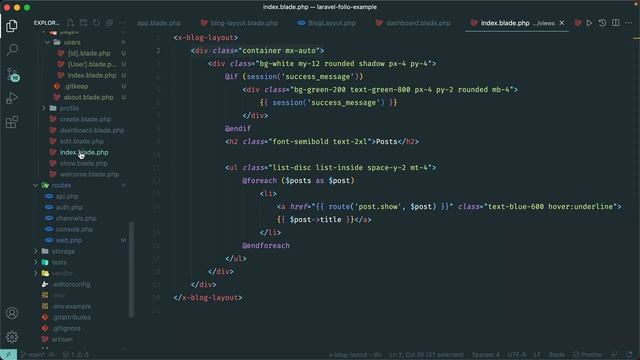Click the errors and warnings count in status bar
Image resolution: width=640 pixels, height=360 pixels.
[x=76, y=355]
